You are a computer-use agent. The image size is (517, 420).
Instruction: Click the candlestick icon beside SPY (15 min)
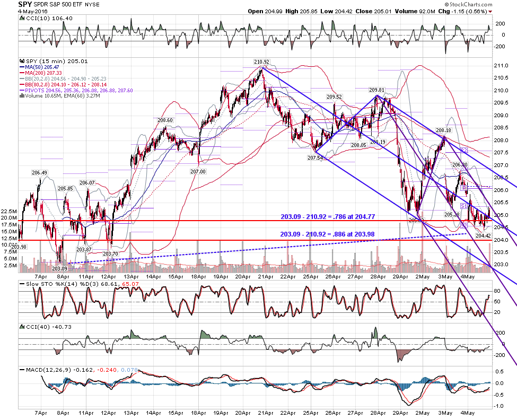pyautogui.click(x=22, y=62)
